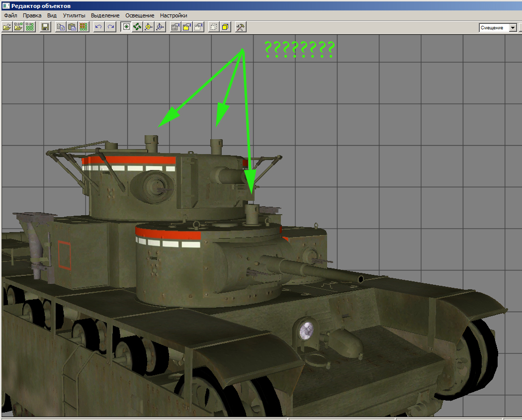Click the green grid import icon

tap(30, 27)
